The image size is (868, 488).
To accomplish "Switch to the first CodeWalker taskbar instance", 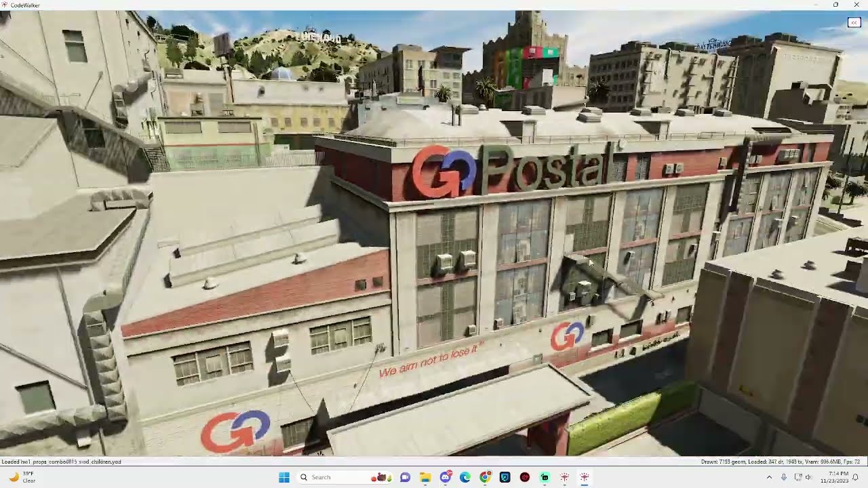I will coord(565,477).
